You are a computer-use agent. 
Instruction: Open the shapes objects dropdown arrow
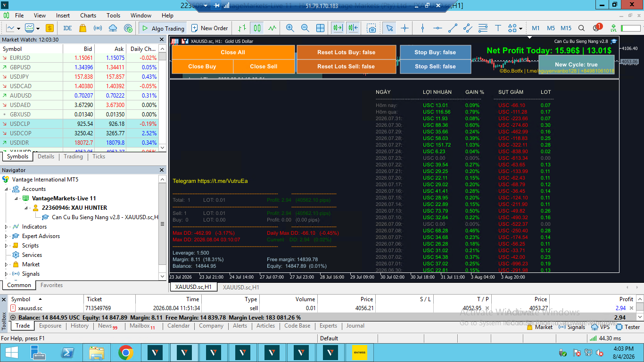pos(520,28)
